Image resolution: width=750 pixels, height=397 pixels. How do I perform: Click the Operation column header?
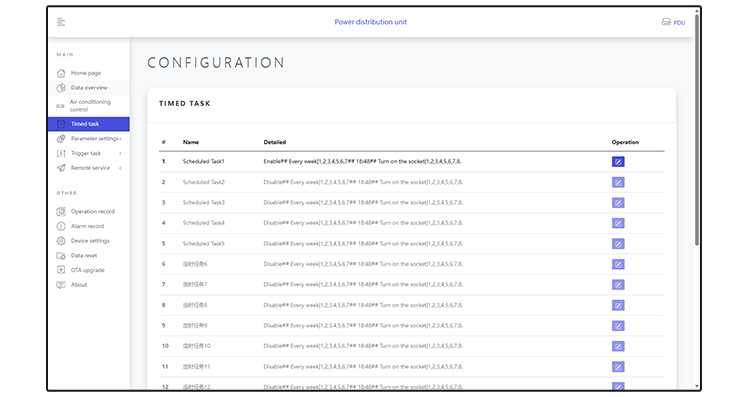[625, 142]
